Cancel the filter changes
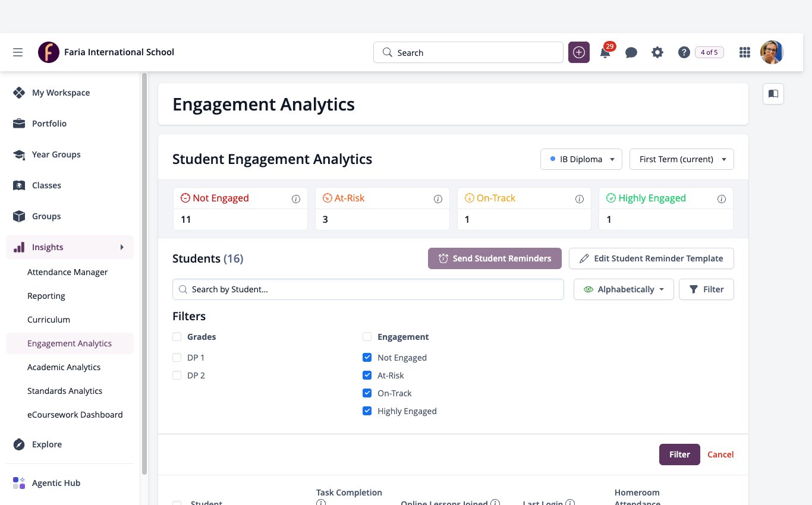812x505 pixels. 720,454
